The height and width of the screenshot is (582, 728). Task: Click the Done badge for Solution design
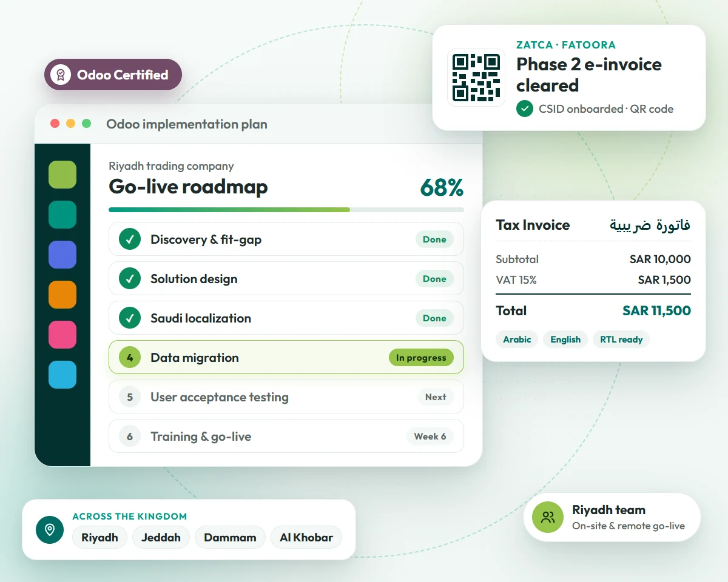434,279
